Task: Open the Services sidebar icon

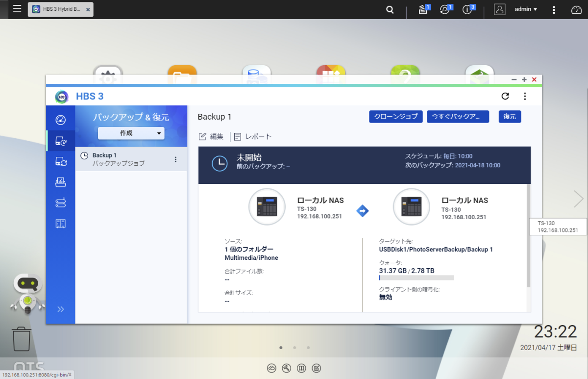Action: pos(61,224)
